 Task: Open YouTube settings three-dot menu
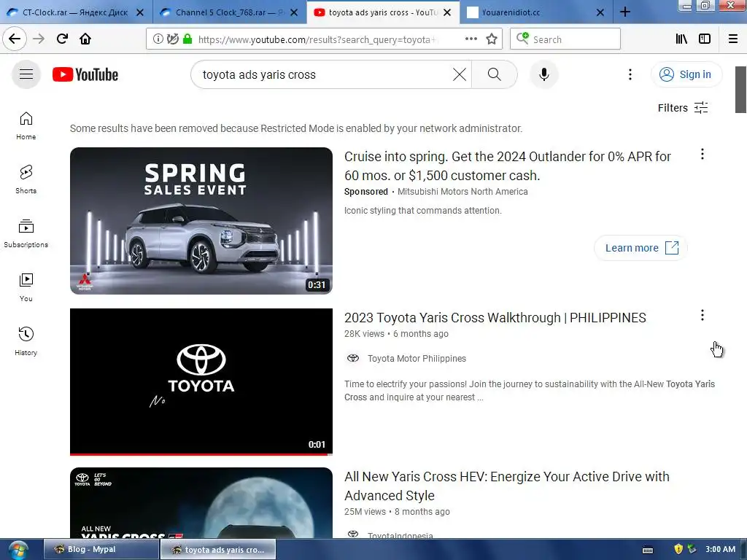click(630, 74)
